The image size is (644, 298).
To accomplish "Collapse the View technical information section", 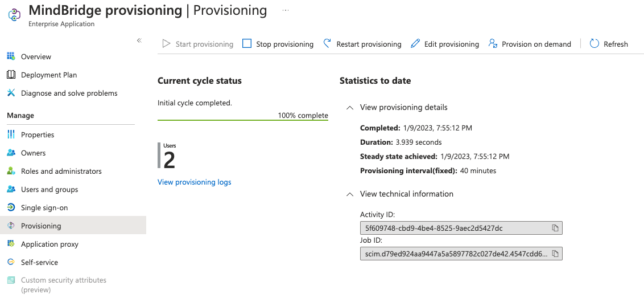I will (350, 194).
